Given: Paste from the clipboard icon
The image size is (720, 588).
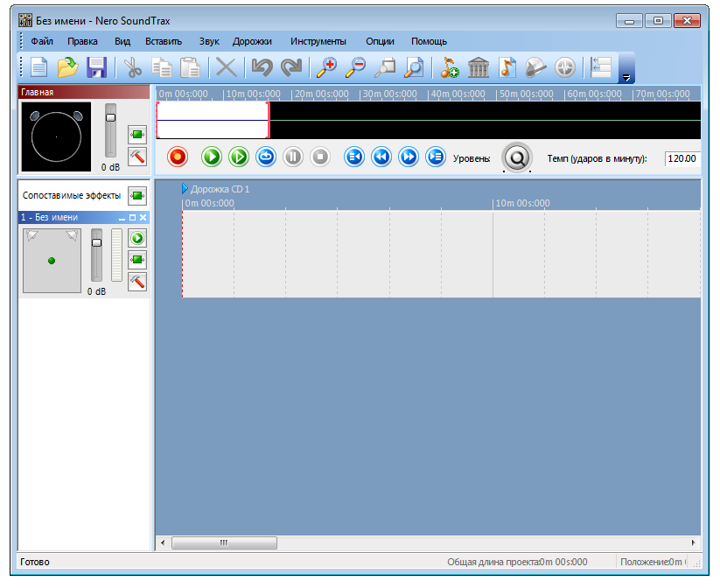Looking at the screenshot, I should [190, 67].
